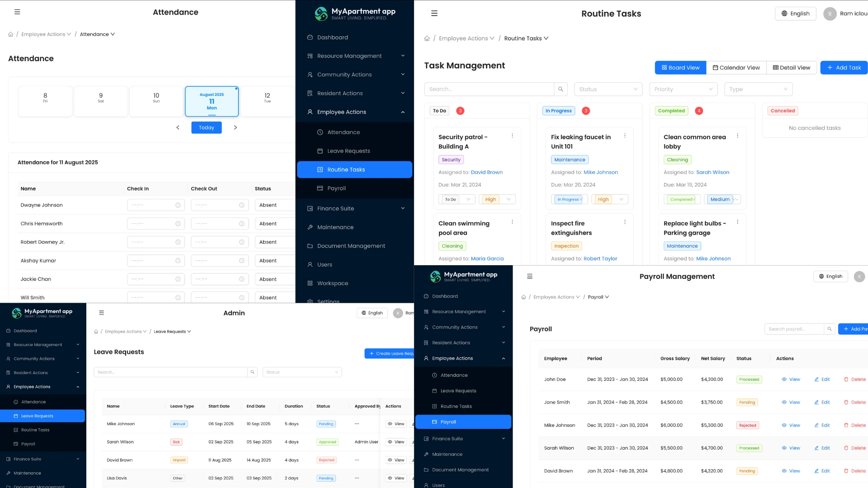Edit John Doe payroll entry
The width and height of the screenshot is (868, 488).
pyautogui.click(x=822, y=380)
